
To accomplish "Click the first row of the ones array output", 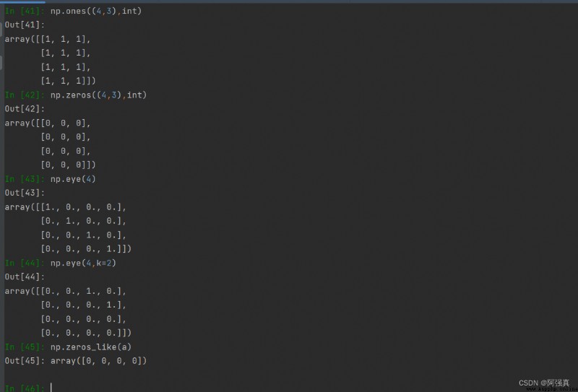I will tap(48, 39).
